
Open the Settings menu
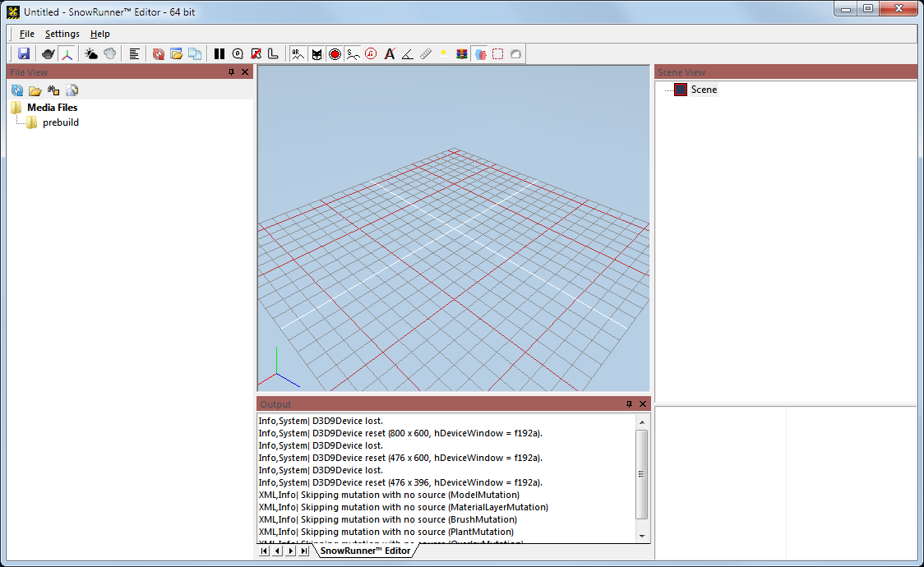coord(62,34)
